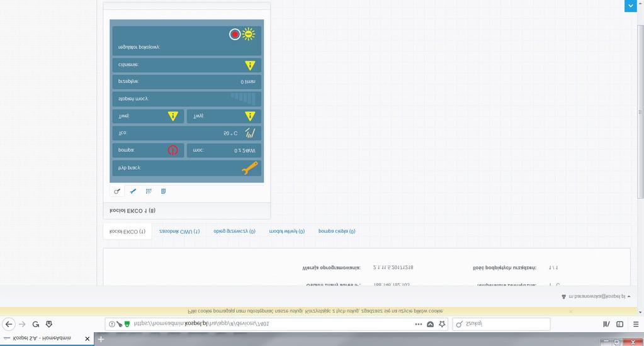Reload the page with the refresh icon

coord(36,324)
